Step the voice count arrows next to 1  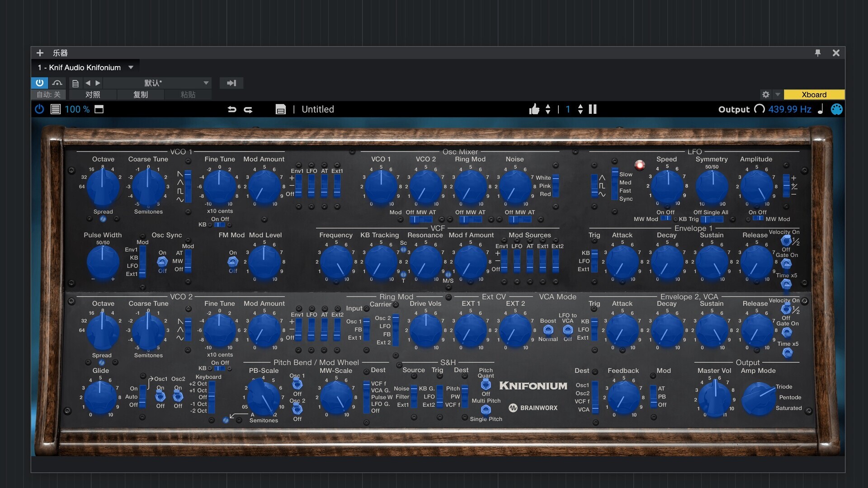point(580,109)
